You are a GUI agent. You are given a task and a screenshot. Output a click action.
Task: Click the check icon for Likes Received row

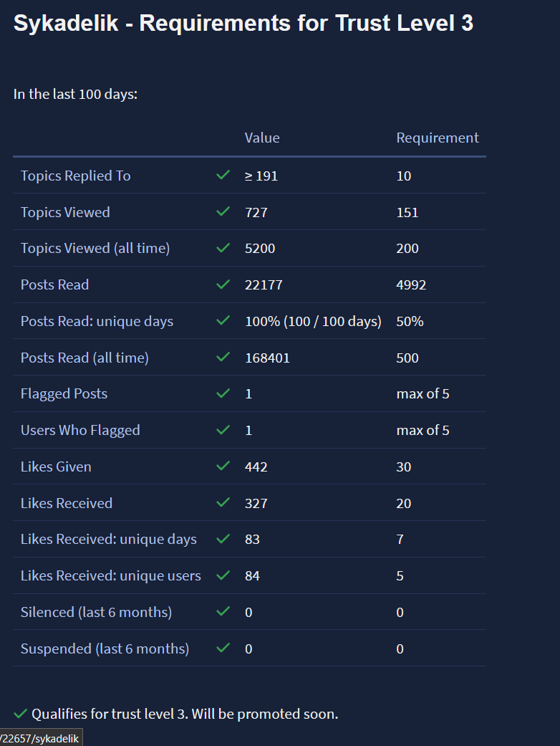coord(223,503)
